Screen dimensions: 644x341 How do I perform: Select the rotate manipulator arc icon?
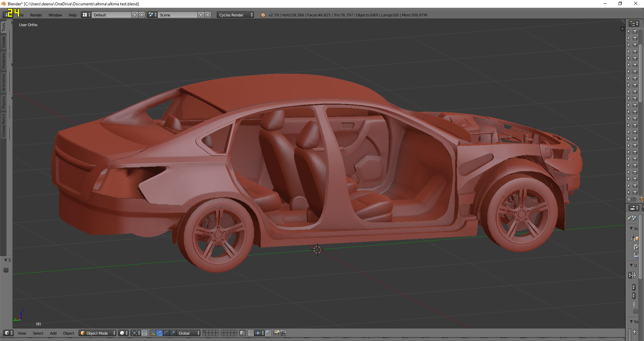point(166,333)
